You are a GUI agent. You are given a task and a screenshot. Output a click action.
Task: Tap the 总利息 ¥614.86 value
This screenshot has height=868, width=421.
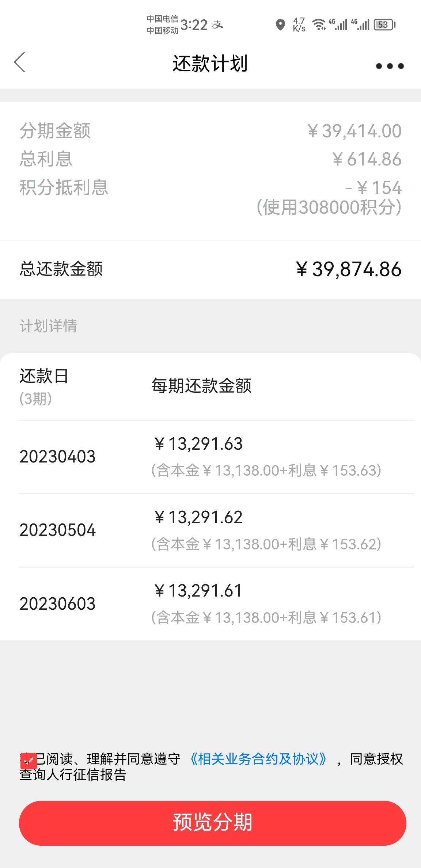click(x=367, y=159)
